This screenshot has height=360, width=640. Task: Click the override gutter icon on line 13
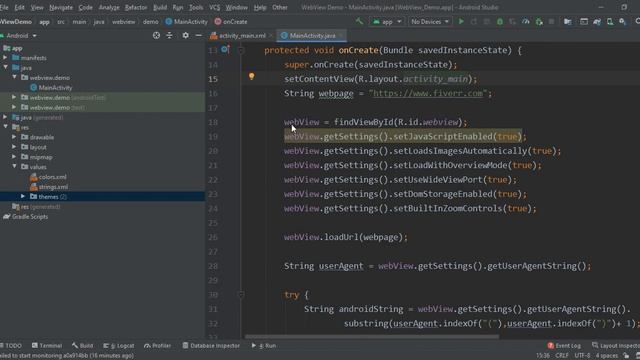tap(225, 50)
